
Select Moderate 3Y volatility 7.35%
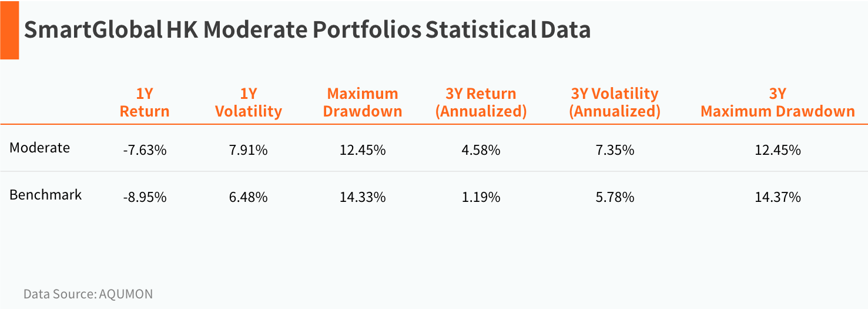pyautogui.click(x=615, y=150)
